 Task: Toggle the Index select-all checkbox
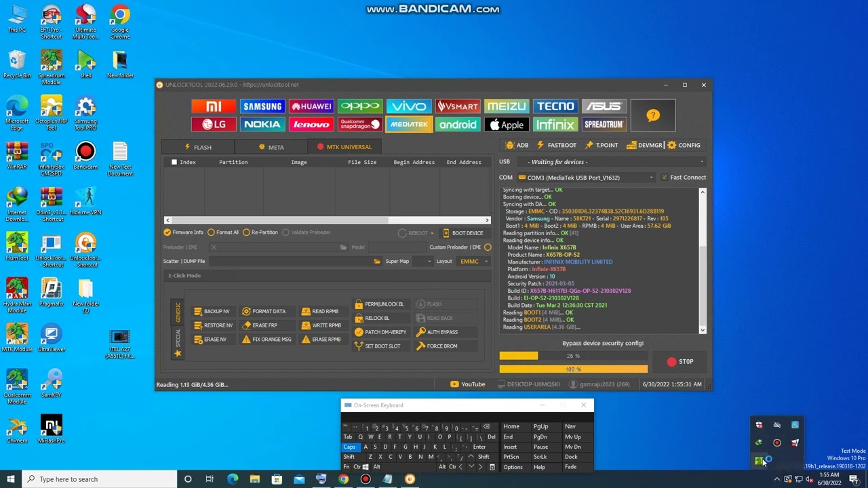coord(174,162)
